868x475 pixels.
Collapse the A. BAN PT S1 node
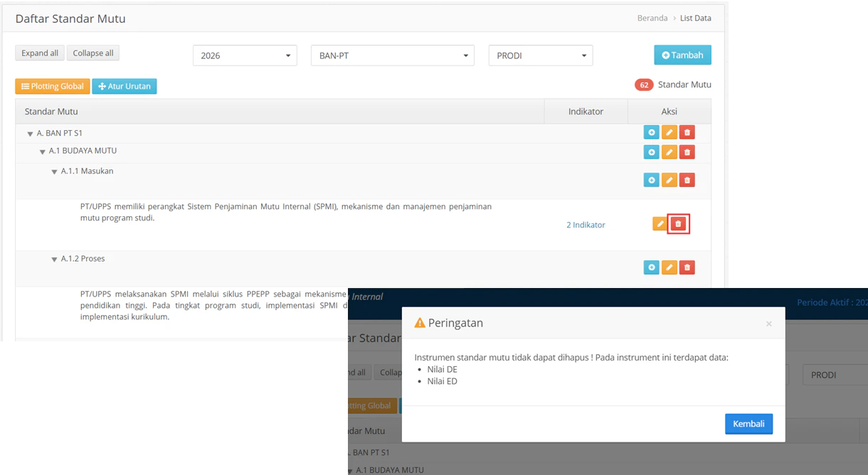pyautogui.click(x=30, y=134)
